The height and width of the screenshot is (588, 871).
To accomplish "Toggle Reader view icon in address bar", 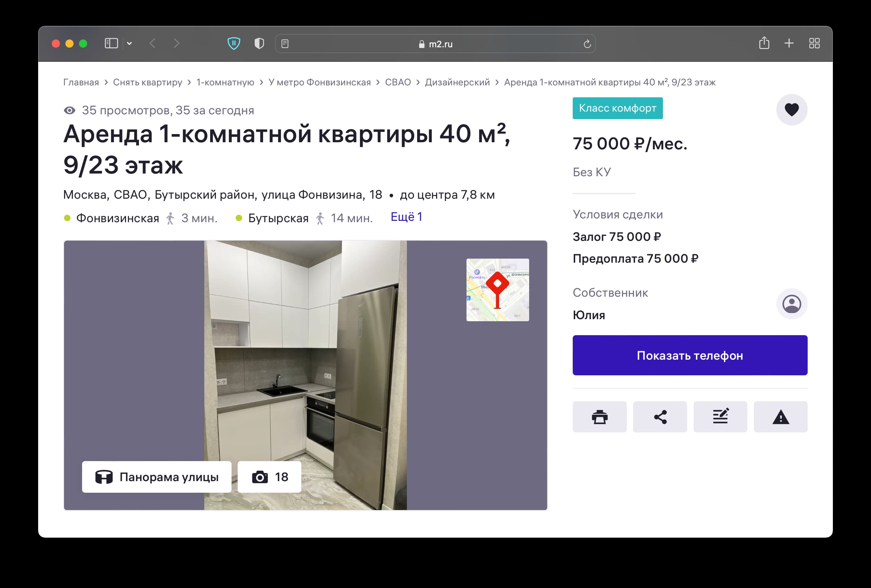I will click(x=285, y=44).
